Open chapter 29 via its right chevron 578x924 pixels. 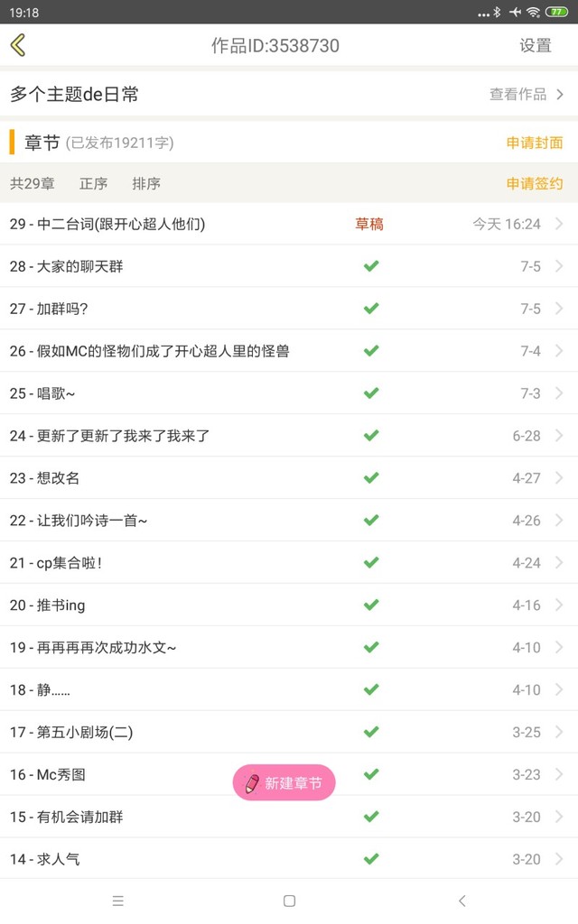559,224
